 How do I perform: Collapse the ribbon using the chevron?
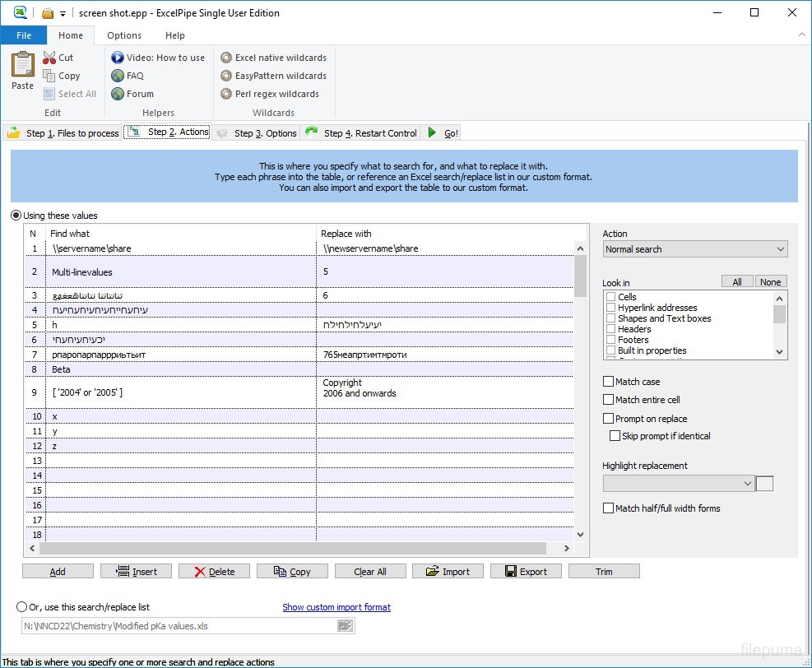tap(800, 35)
